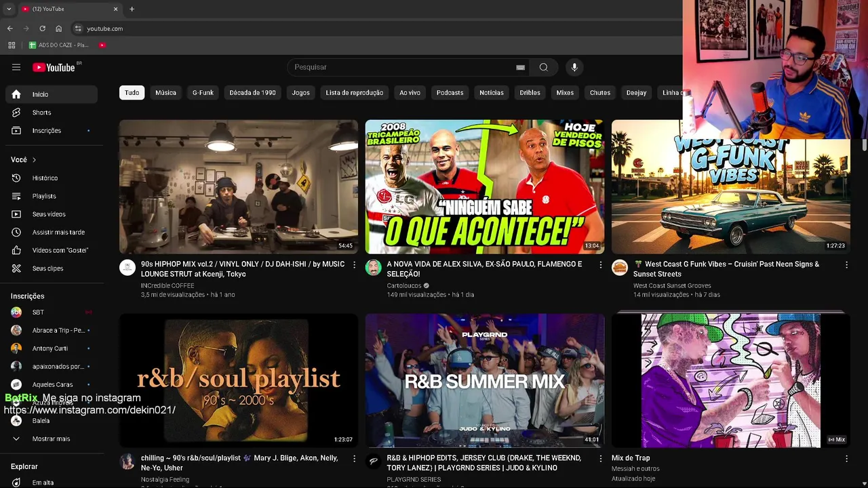
Task: Select the Tudo filter chip
Action: 132,93
